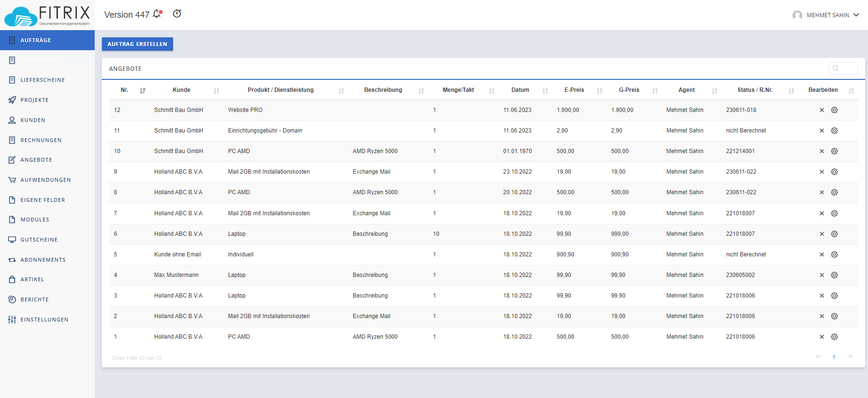Open the Mehmet Sahin user dropdown
868x398 pixels.
(x=826, y=15)
